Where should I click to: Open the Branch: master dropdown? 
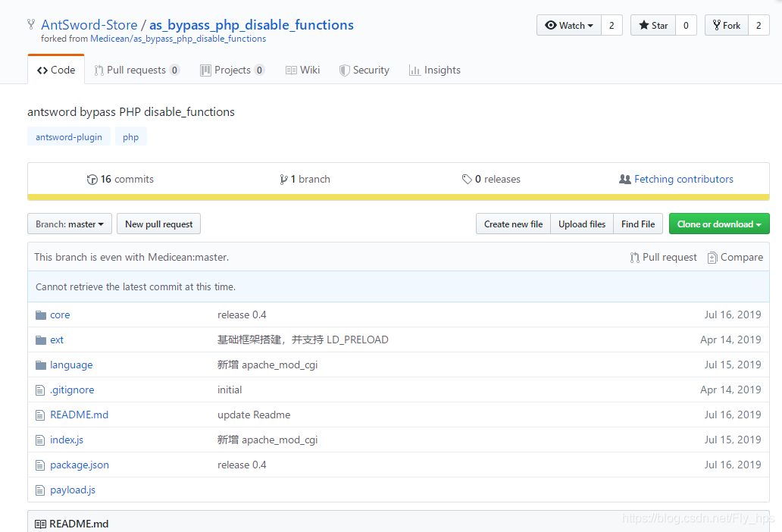69,224
